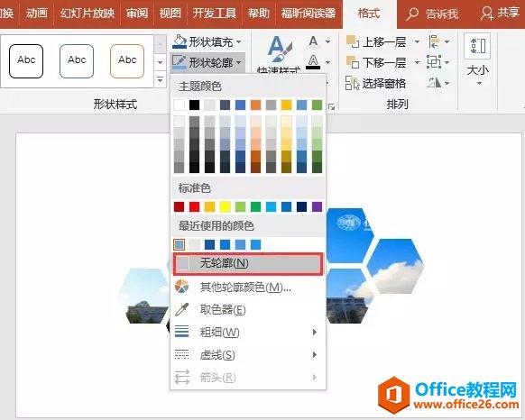Click the paint bucket shape fill icon

coord(180,41)
